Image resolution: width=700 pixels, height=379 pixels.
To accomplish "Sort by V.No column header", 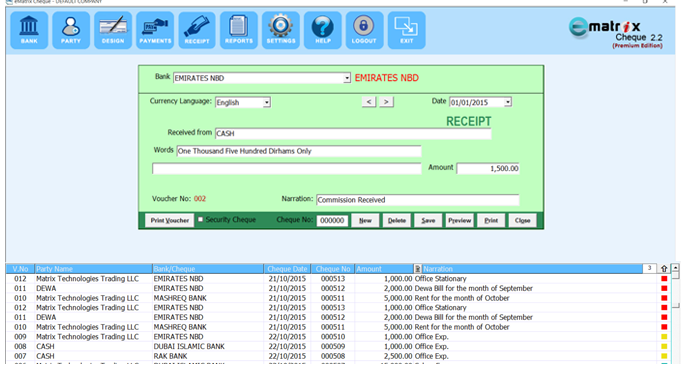I will pos(20,269).
